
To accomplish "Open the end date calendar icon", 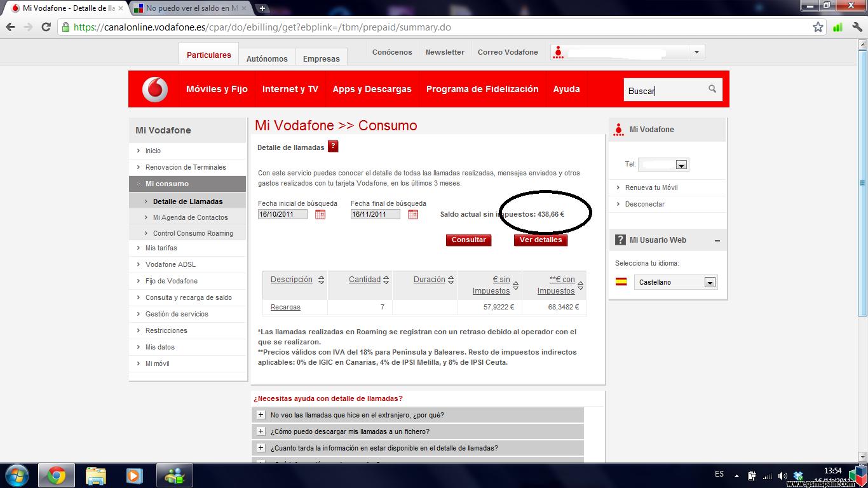I will (413, 215).
